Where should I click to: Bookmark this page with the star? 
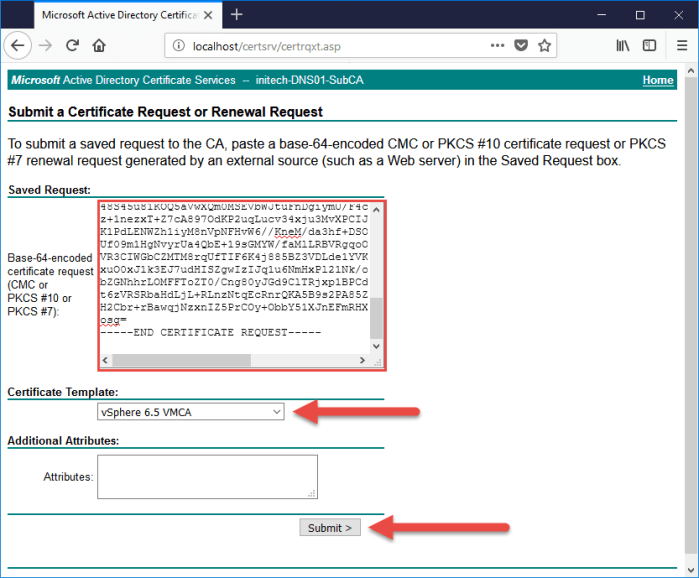(x=545, y=45)
